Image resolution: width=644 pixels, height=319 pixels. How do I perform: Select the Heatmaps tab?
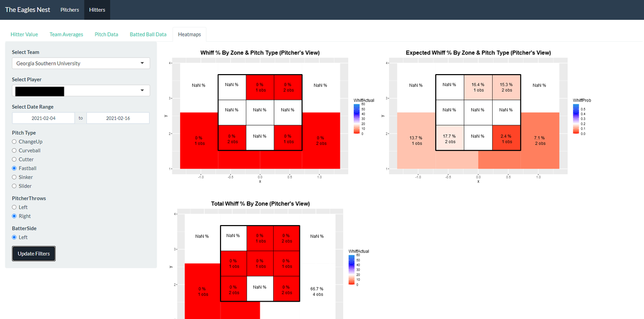point(189,34)
